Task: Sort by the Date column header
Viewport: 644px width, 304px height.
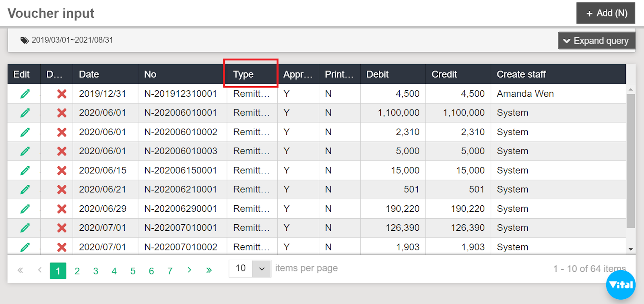Action: (89, 74)
